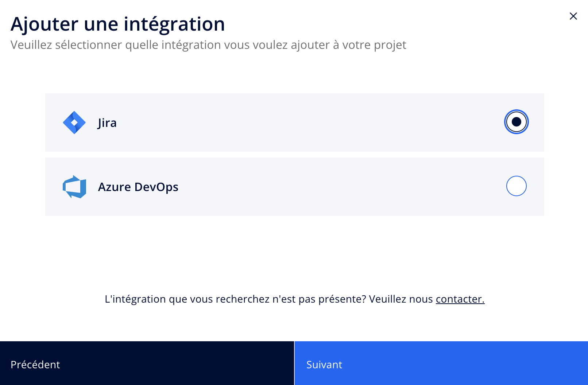
Task: Click the Jira diamond logo icon
Action: click(74, 122)
